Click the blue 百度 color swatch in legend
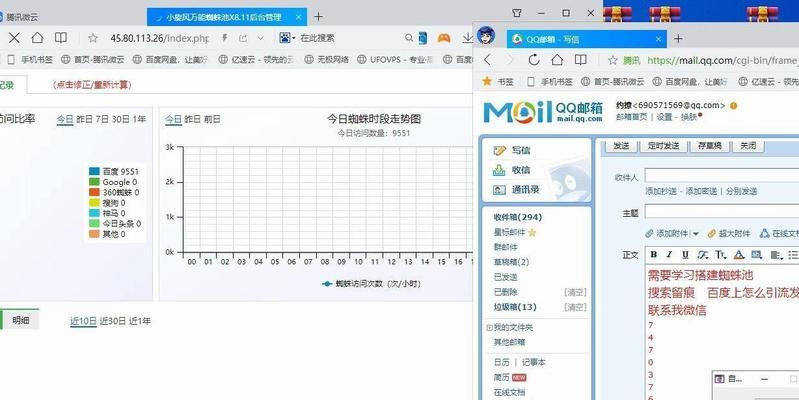The width and height of the screenshot is (799, 400). coord(94,171)
